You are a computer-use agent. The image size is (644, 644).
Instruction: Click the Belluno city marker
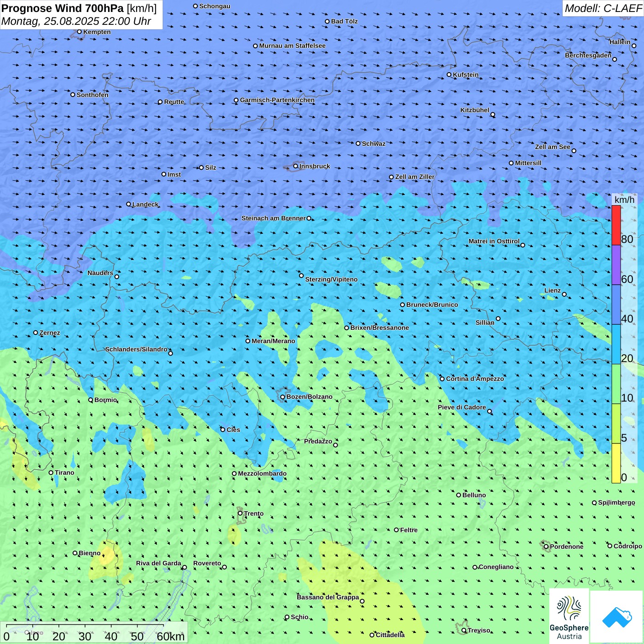pos(458,495)
